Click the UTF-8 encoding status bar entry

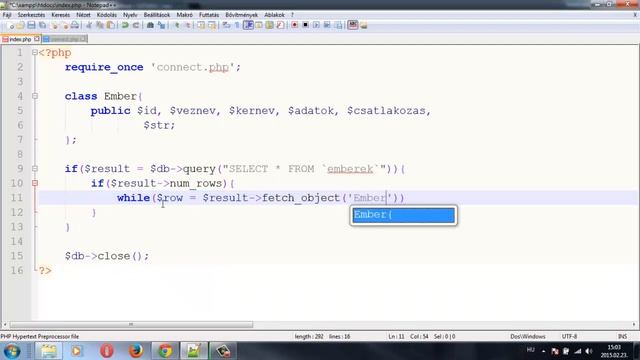click(569, 336)
